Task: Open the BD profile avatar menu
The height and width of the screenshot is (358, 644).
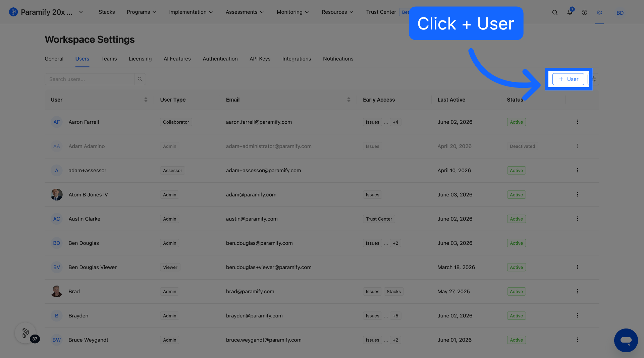Action: [620, 13]
